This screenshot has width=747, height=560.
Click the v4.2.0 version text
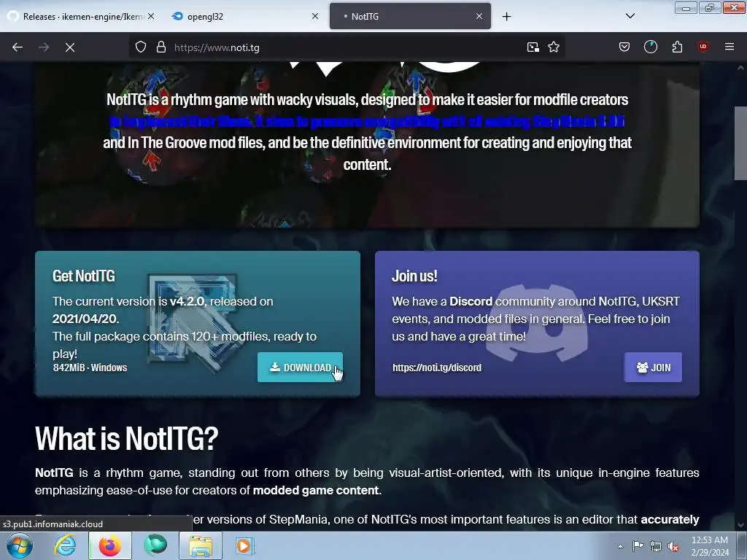tap(187, 301)
